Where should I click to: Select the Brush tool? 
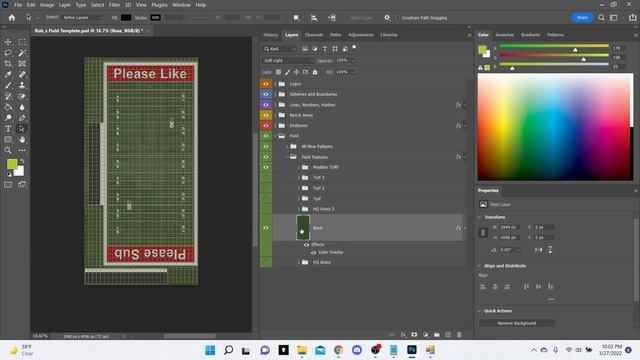pyautogui.click(x=8, y=85)
